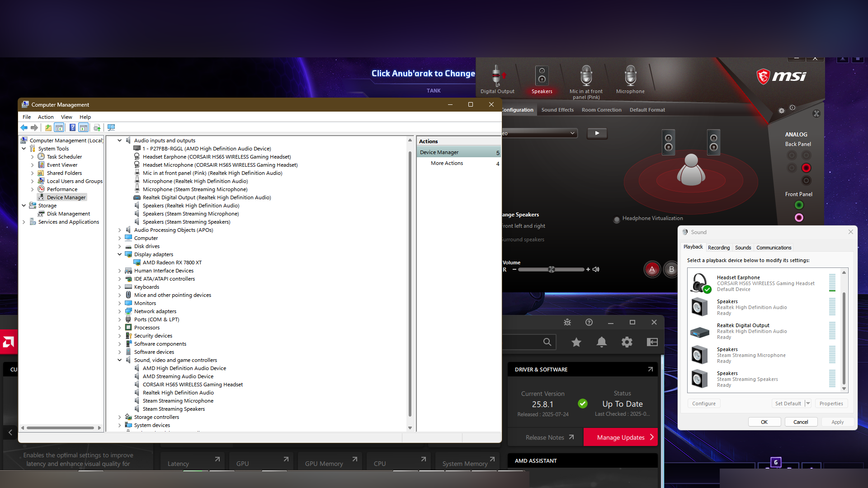Click Device Manager tree vertical scrollbar
This screenshot has height=488, width=868.
click(x=410, y=284)
